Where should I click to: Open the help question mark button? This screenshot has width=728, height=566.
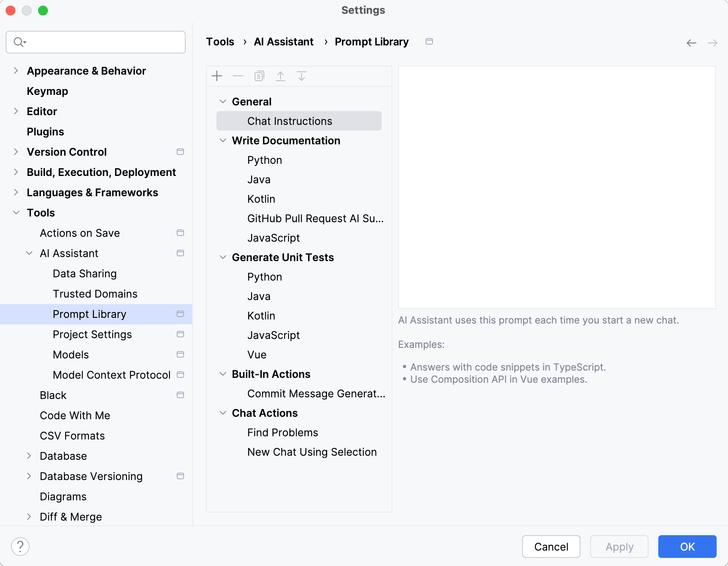[x=20, y=547]
